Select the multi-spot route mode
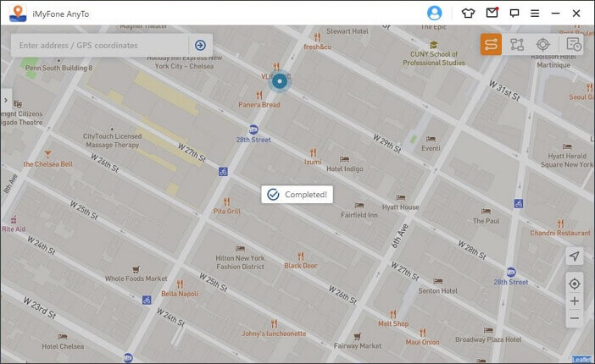595x364 pixels. click(517, 44)
